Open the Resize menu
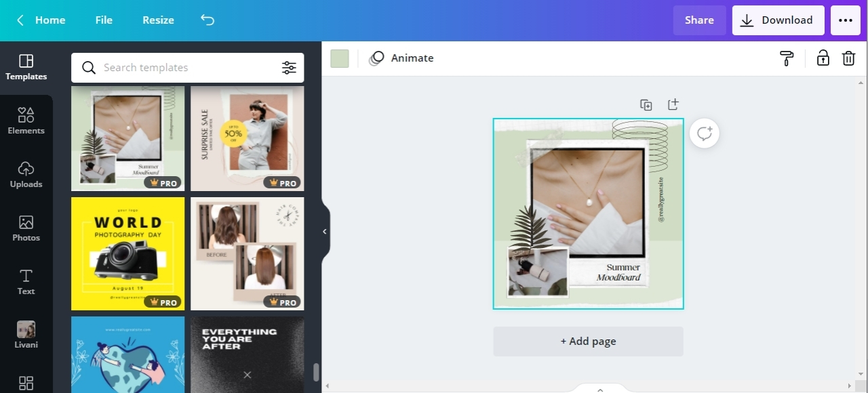The image size is (868, 393). pos(158,20)
